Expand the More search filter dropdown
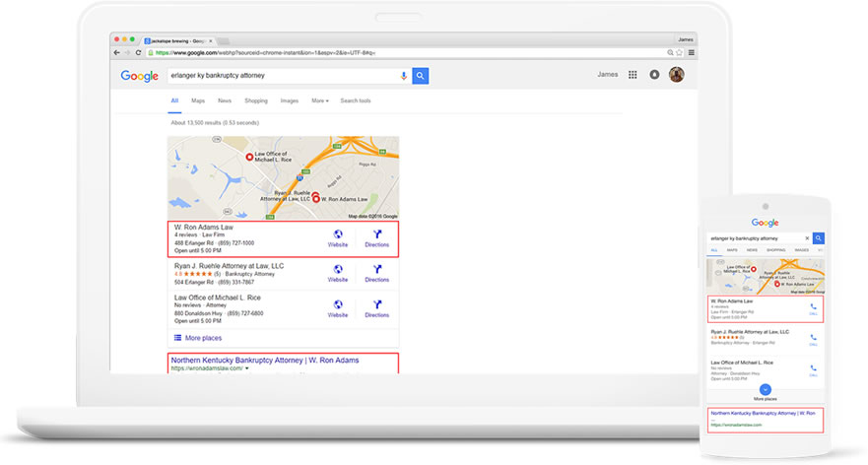868x465 pixels. click(319, 100)
